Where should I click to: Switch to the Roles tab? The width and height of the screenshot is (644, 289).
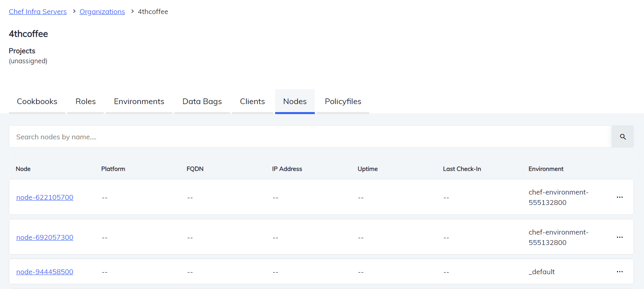tap(85, 102)
